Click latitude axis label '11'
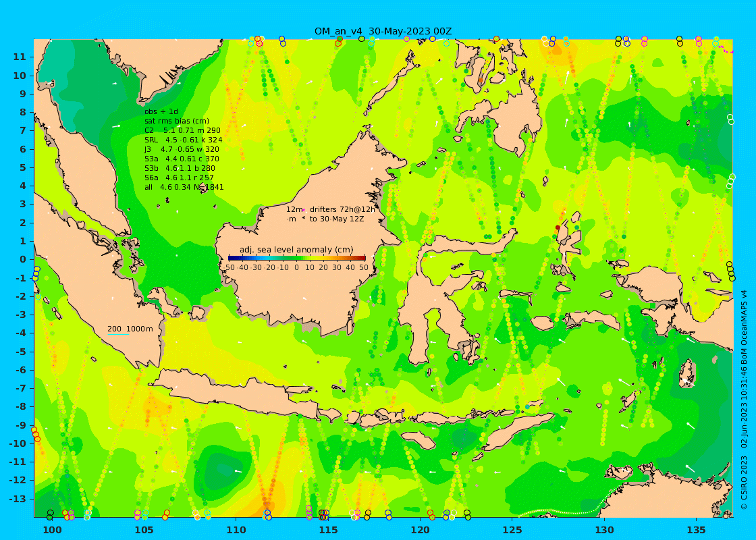The height and width of the screenshot is (540, 756). pos(20,57)
